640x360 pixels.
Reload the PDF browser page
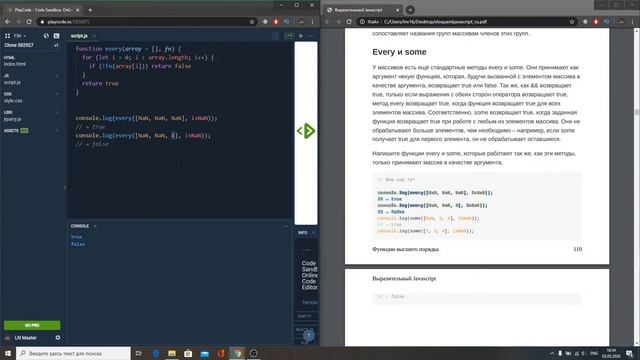coord(349,22)
